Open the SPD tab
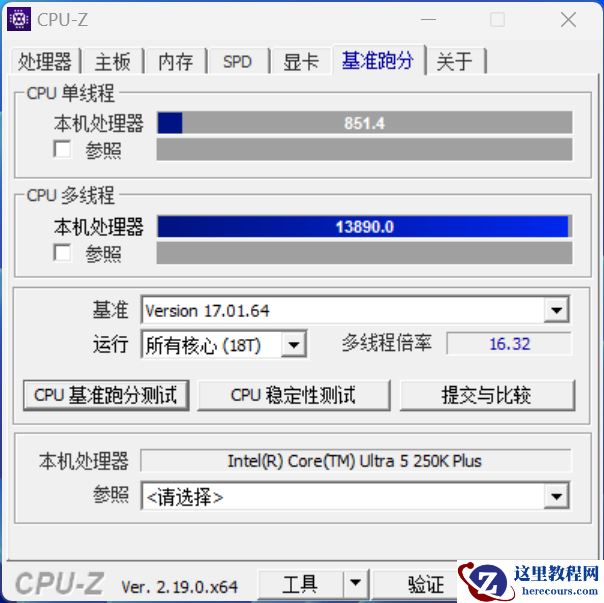This screenshot has height=603, width=604. click(x=238, y=61)
